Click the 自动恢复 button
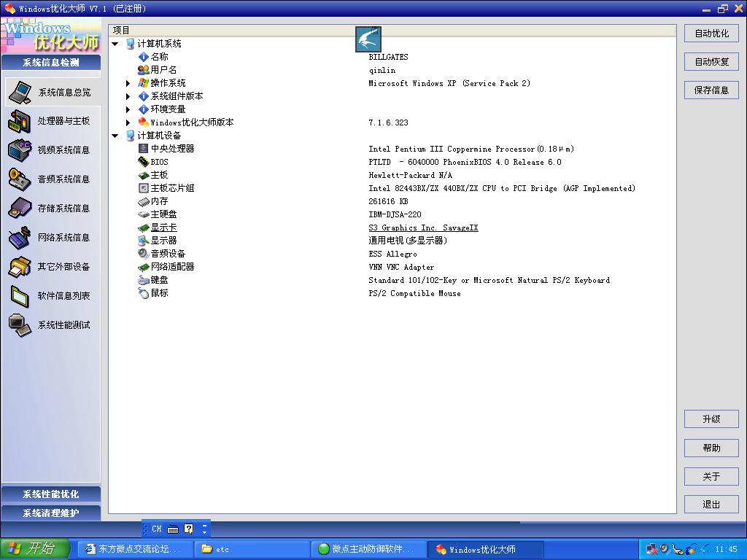The height and width of the screenshot is (560, 747). 711,62
